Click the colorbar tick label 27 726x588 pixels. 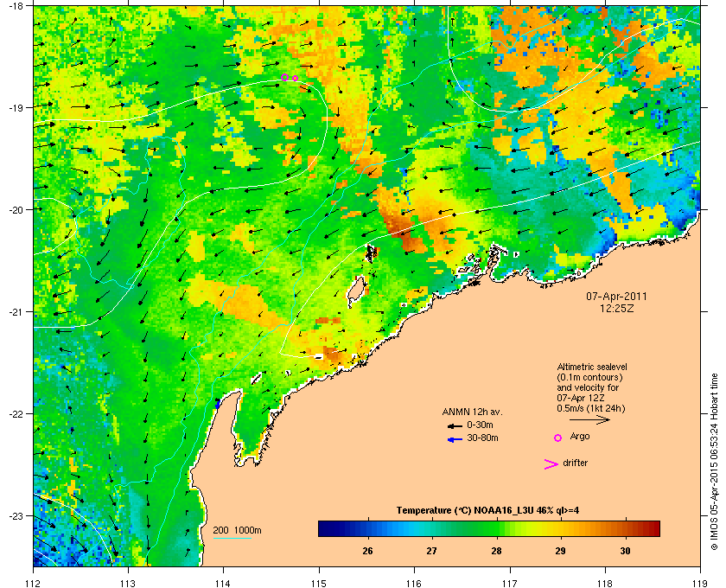point(432,551)
